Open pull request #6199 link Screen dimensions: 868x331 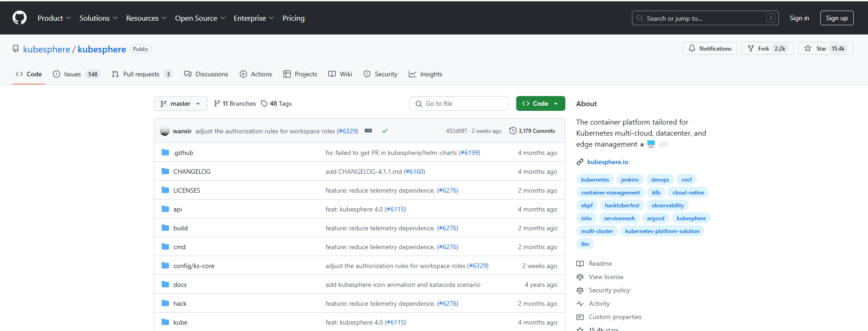click(x=469, y=153)
